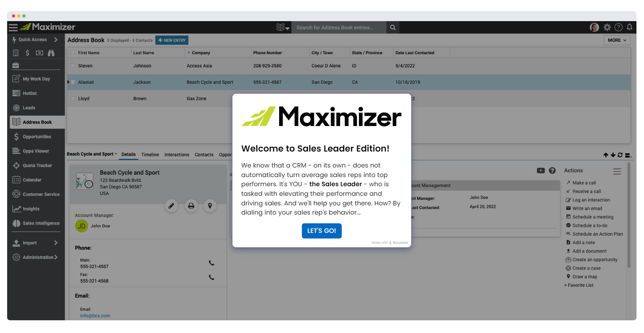644x333 pixels.
Task: Click the building icon in quick access
Action: 16,53
